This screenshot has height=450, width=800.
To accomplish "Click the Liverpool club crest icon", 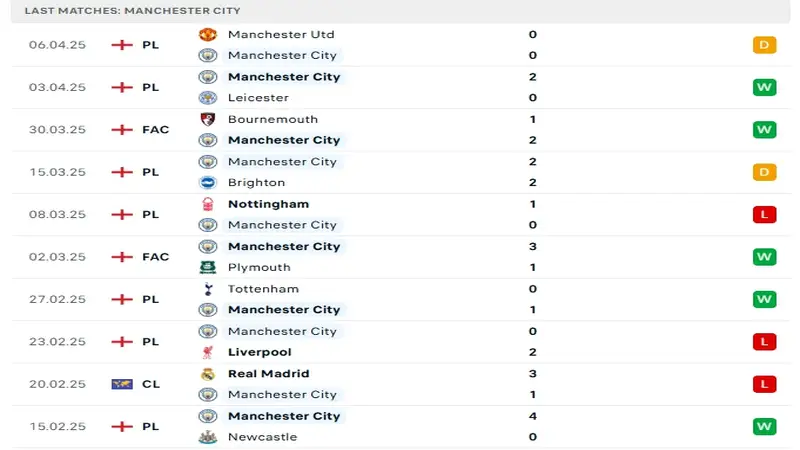I will (208, 352).
